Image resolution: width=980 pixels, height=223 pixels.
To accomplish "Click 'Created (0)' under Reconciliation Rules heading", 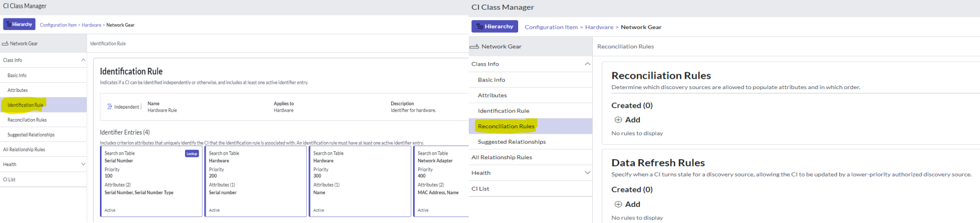I will [x=632, y=105].
